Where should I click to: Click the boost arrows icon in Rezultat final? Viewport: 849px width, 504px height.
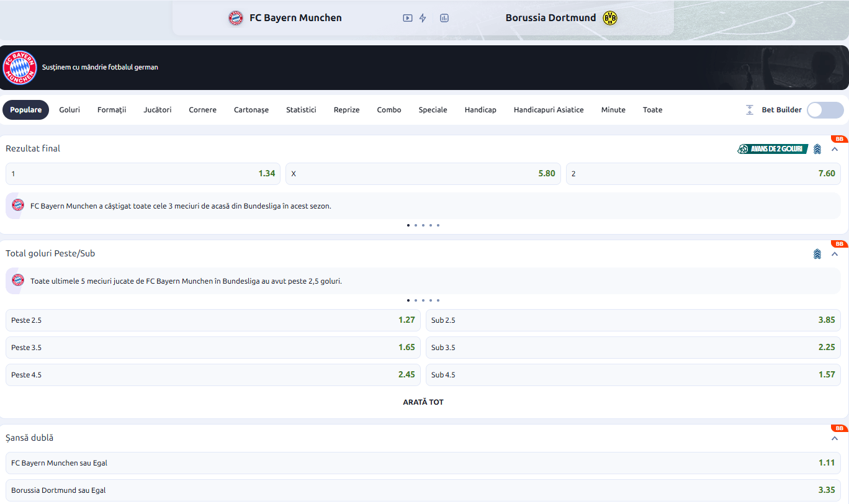[x=817, y=149]
